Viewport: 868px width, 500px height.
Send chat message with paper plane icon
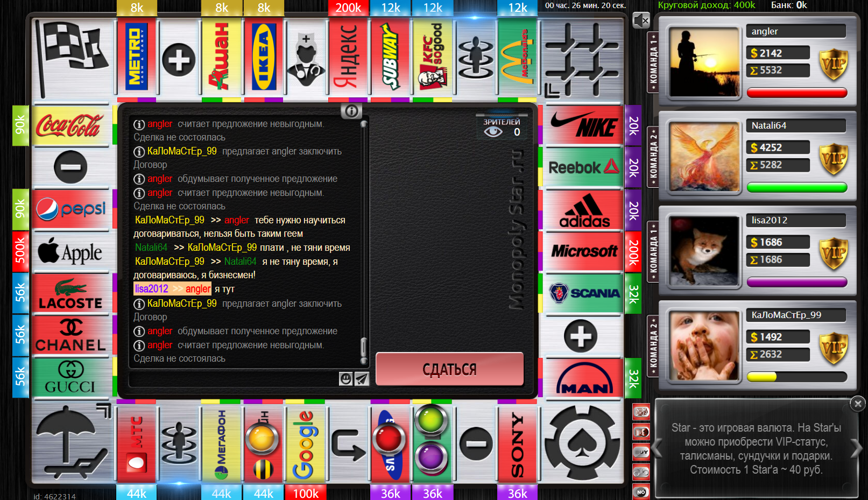[x=362, y=379]
